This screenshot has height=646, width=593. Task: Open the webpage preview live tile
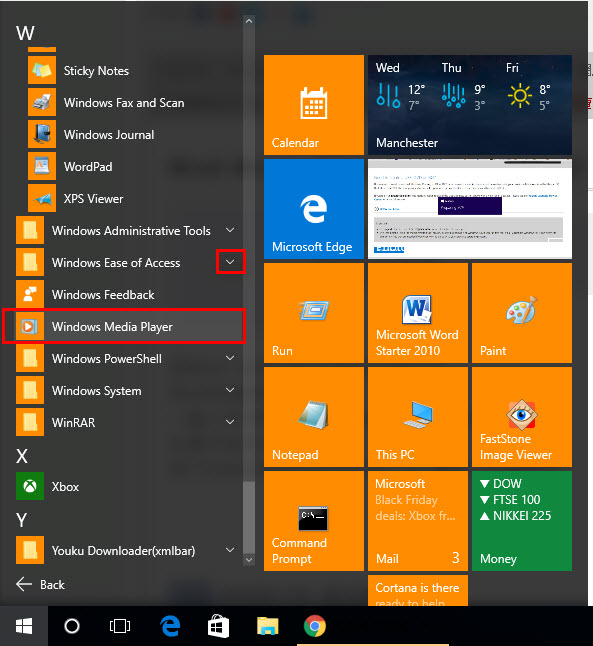(470, 209)
